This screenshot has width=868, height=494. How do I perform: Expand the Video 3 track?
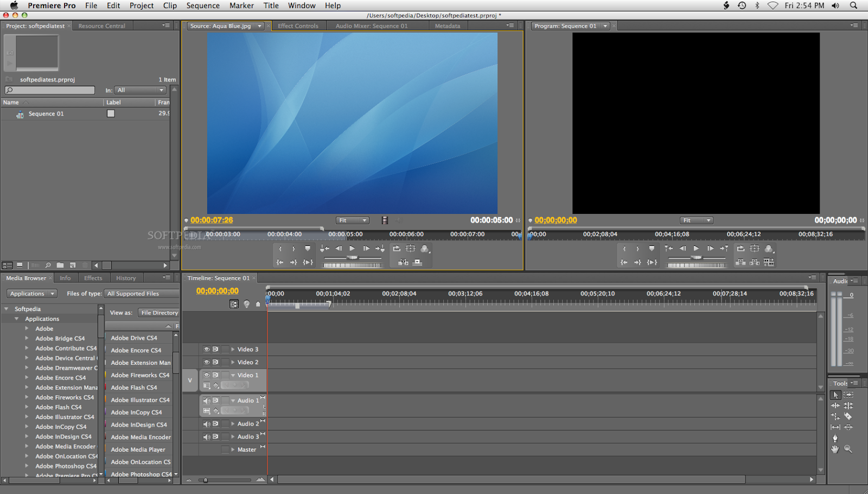pyautogui.click(x=233, y=349)
